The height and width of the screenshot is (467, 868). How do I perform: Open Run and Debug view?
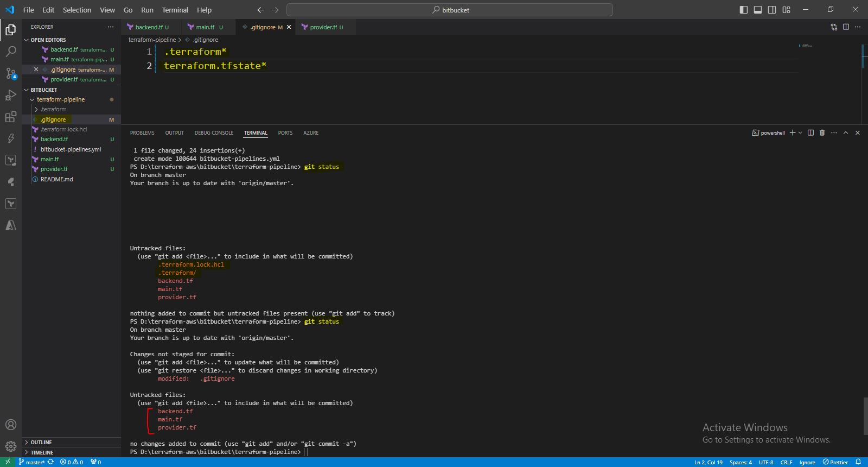point(11,96)
